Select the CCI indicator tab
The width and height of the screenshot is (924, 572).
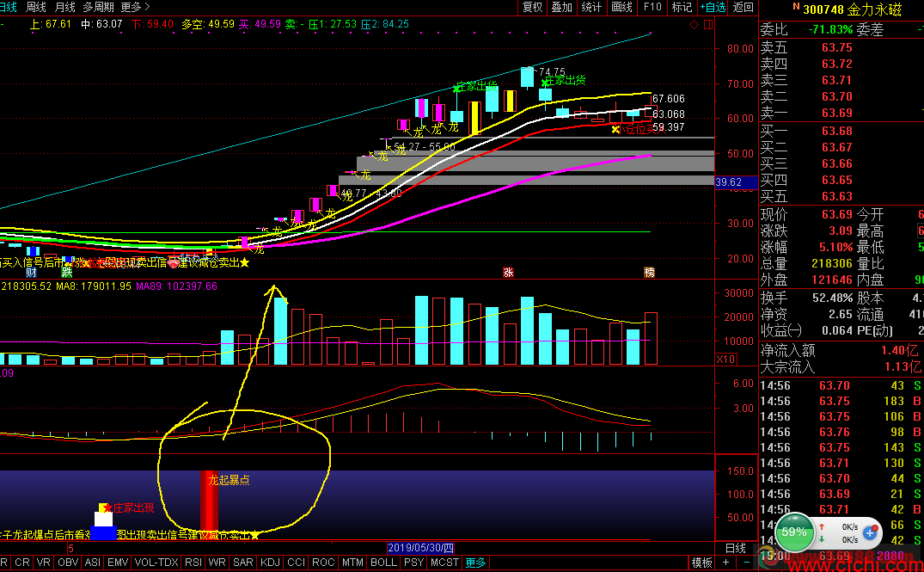(297, 563)
